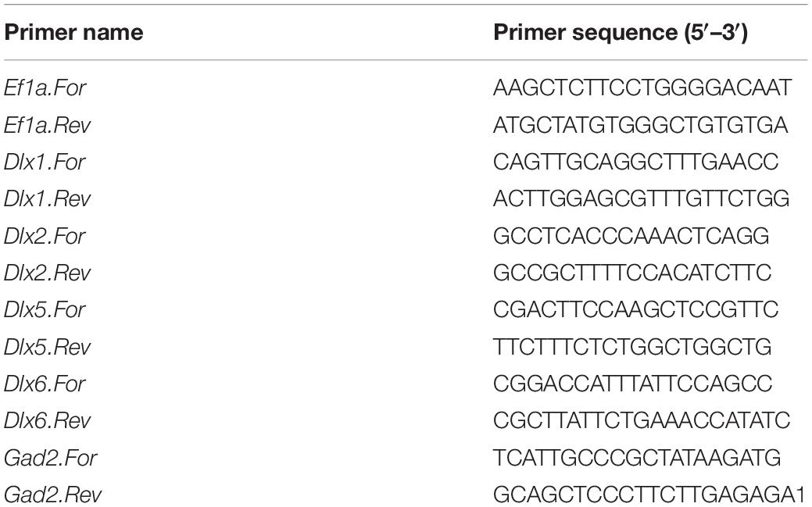Click the Dlx5.For primer label
Screen dimensions: 812x507
click(x=45, y=309)
